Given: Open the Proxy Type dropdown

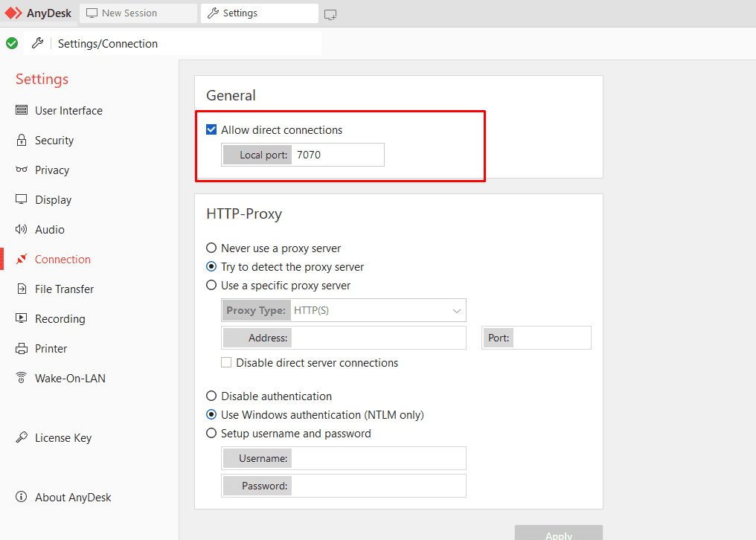Looking at the screenshot, I should tap(344, 310).
